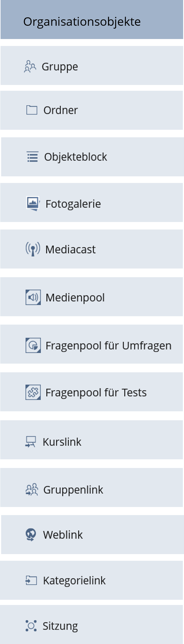184x644 pixels.
Task: Click the Ordner folder icon
Action: (32, 110)
